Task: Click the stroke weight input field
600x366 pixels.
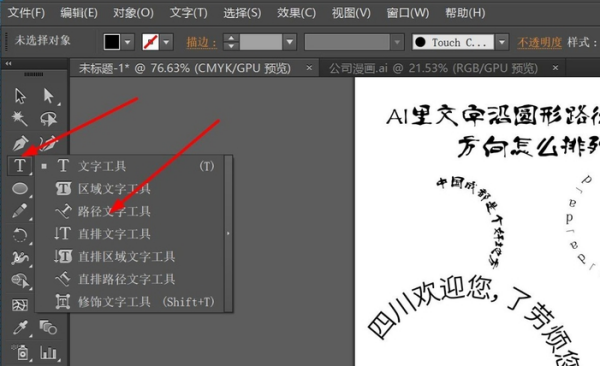Action: 261,42
